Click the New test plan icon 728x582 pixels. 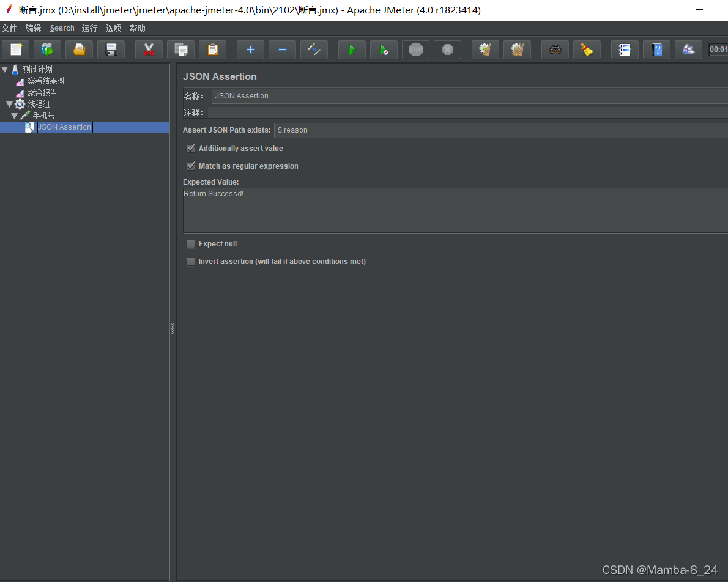point(16,50)
